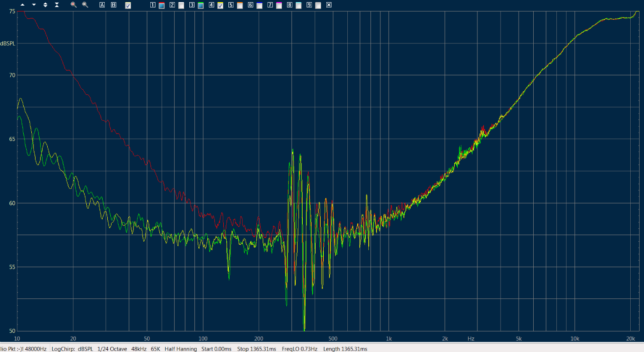Toggle visibility of white overlay 2
Image resolution: width=644 pixels, height=352 pixels.
point(181,6)
